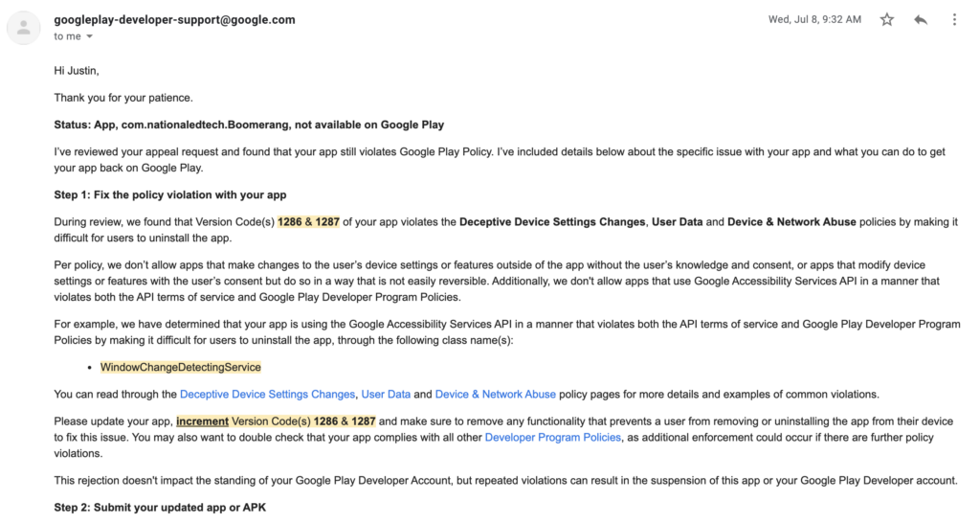
Task: Click the bold "Status: App" line
Action: [x=249, y=125]
